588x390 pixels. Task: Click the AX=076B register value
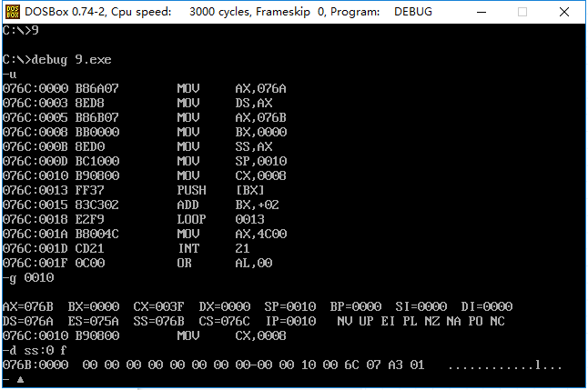(x=28, y=307)
